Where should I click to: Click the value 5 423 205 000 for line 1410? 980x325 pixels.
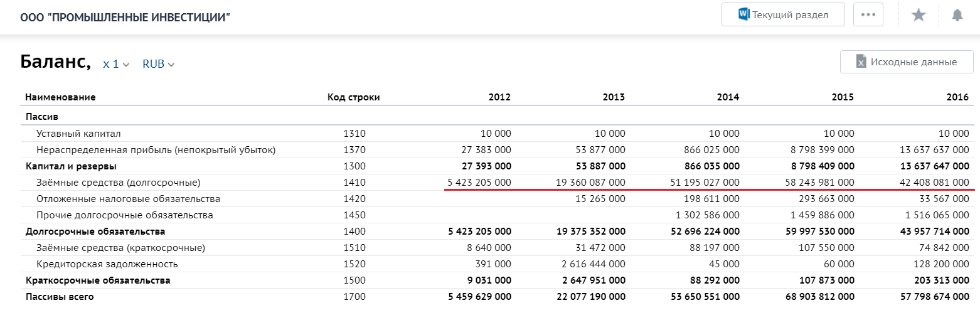pyautogui.click(x=480, y=183)
